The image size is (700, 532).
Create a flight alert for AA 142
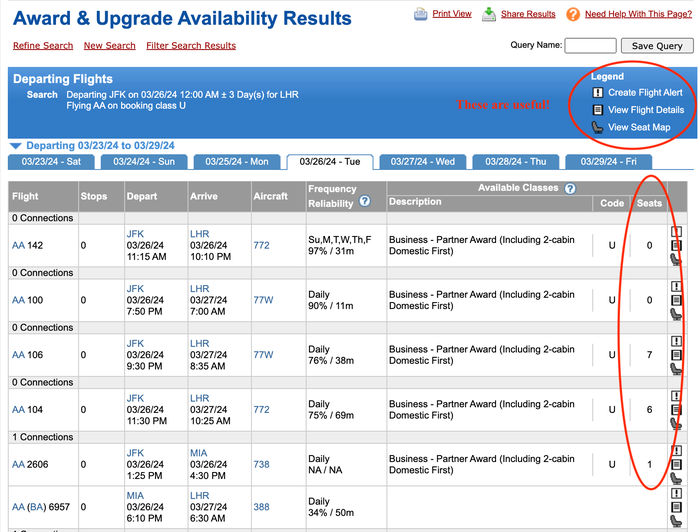pyautogui.click(x=676, y=231)
